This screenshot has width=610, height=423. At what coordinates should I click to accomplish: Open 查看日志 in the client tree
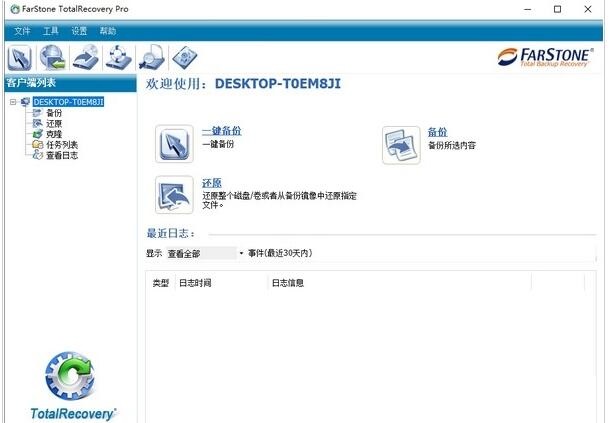(62, 155)
